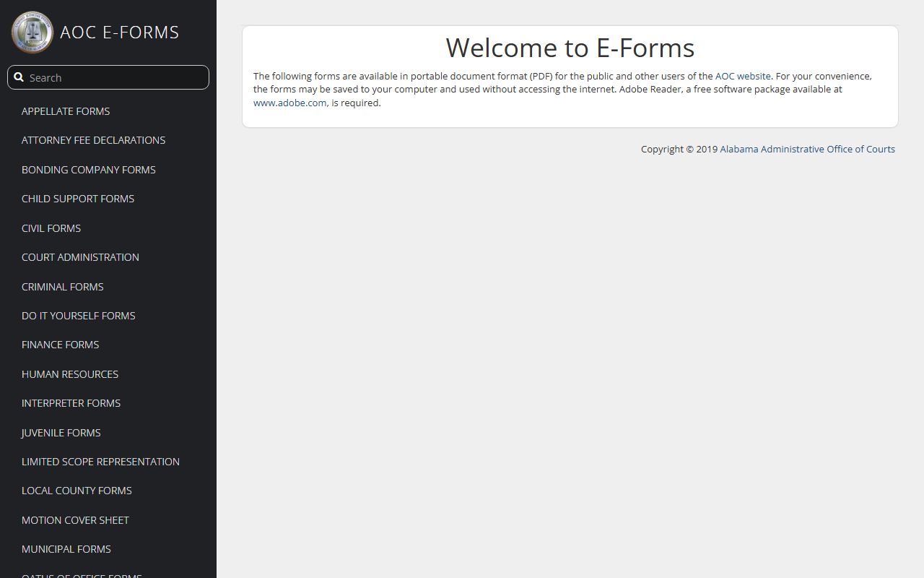
Task: Open Alabama Administrative Office of Courts link
Action: (x=807, y=149)
